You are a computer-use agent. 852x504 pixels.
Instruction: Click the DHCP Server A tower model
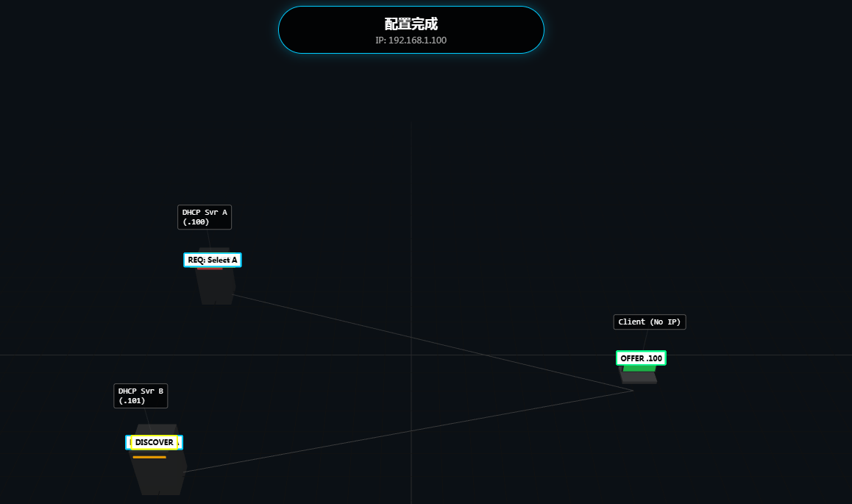point(216,286)
